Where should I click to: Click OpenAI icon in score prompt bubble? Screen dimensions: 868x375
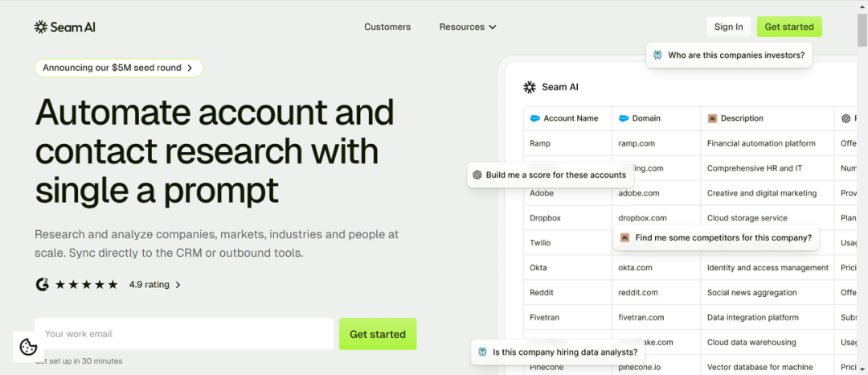(477, 175)
